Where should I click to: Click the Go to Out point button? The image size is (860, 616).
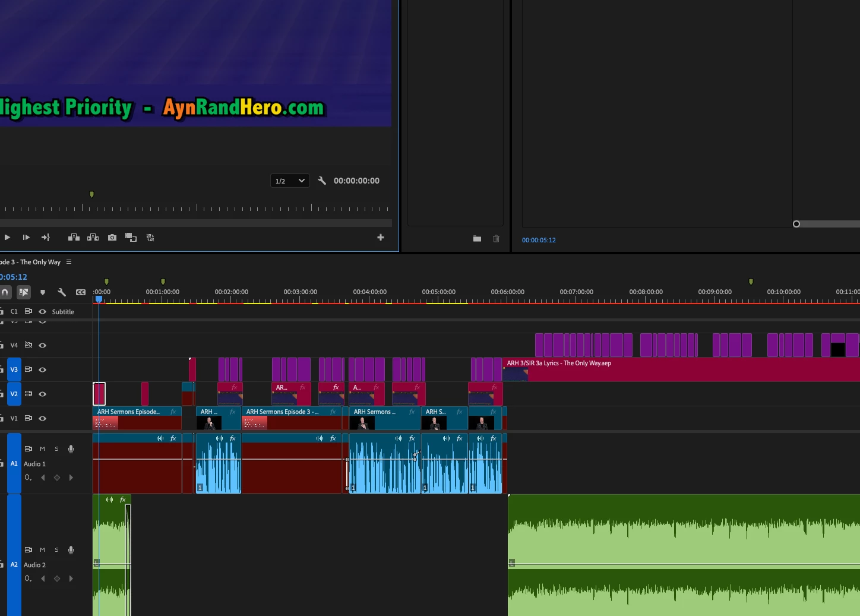click(45, 237)
